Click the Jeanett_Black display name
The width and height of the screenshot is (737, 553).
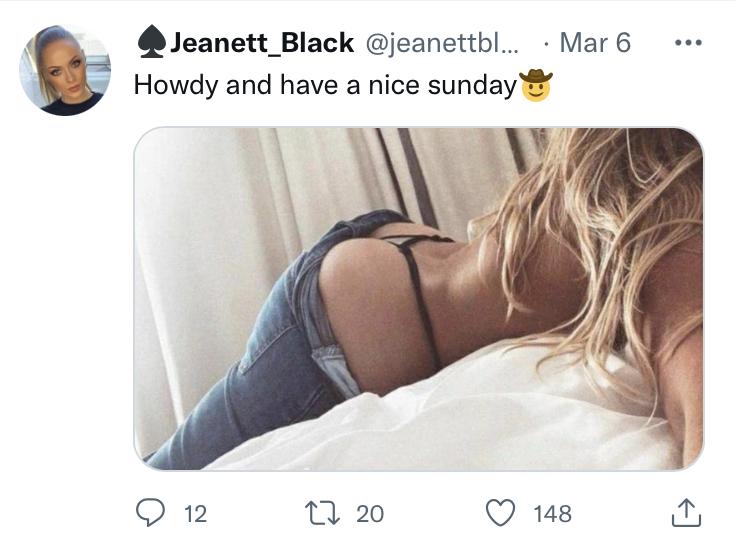pos(262,43)
